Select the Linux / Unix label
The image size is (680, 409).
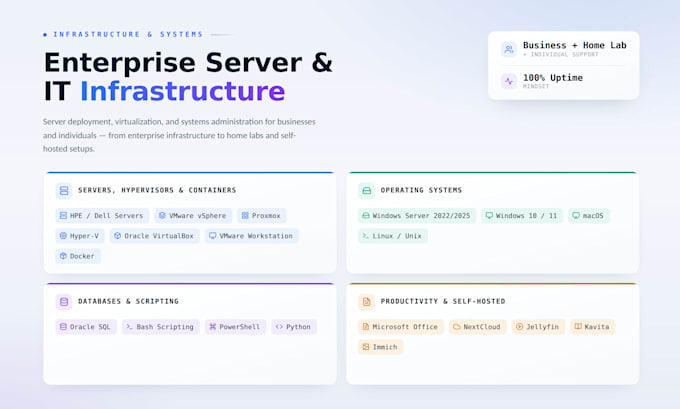pyautogui.click(x=397, y=236)
